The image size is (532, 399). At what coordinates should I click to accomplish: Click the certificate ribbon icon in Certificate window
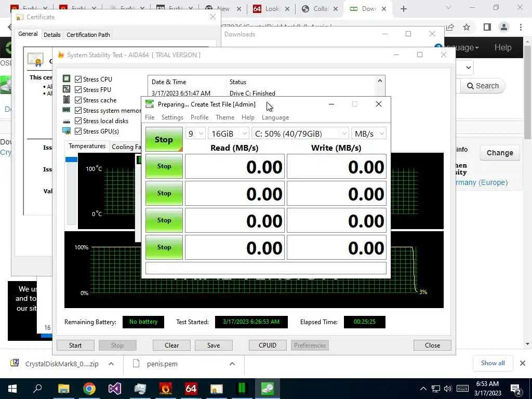coord(36,59)
